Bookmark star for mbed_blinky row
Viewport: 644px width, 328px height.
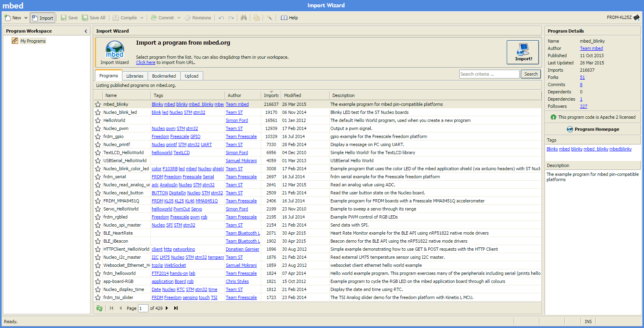(98, 104)
